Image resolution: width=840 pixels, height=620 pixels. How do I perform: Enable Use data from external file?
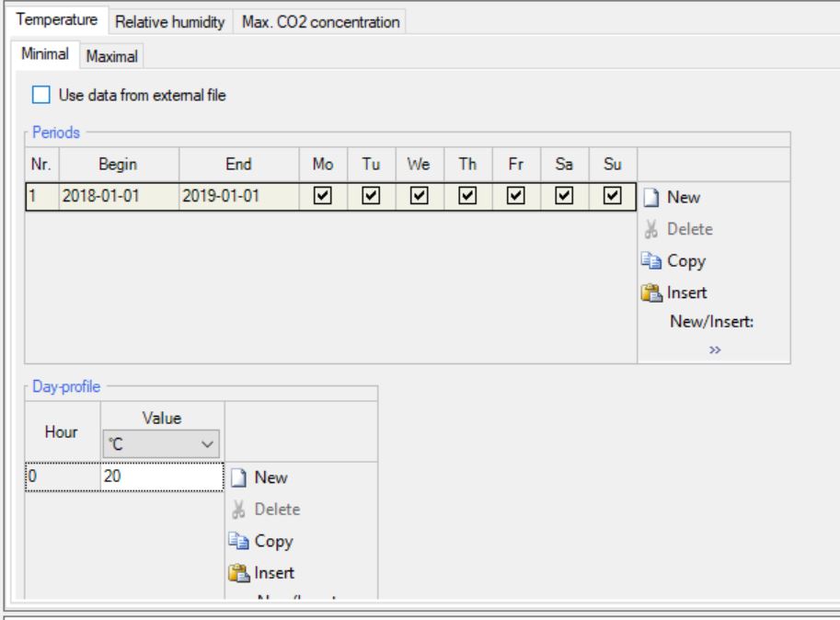tap(40, 94)
